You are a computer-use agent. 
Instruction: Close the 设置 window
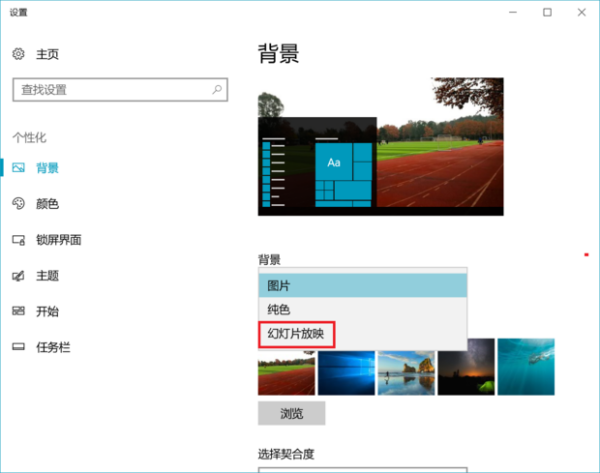[582, 12]
